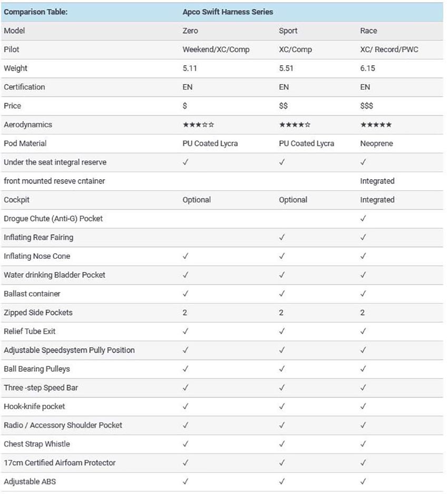Click the Neoprene pod material cell

click(x=376, y=143)
